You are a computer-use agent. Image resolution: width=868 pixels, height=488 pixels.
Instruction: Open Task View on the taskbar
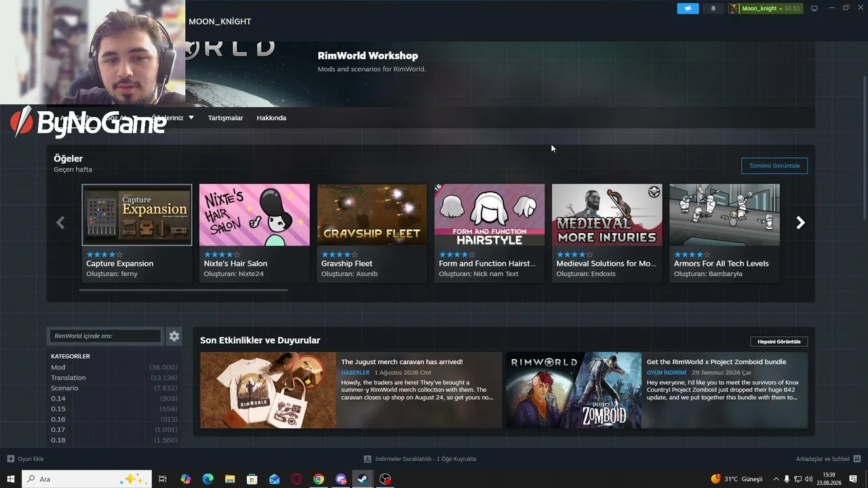pyautogui.click(x=163, y=479)
